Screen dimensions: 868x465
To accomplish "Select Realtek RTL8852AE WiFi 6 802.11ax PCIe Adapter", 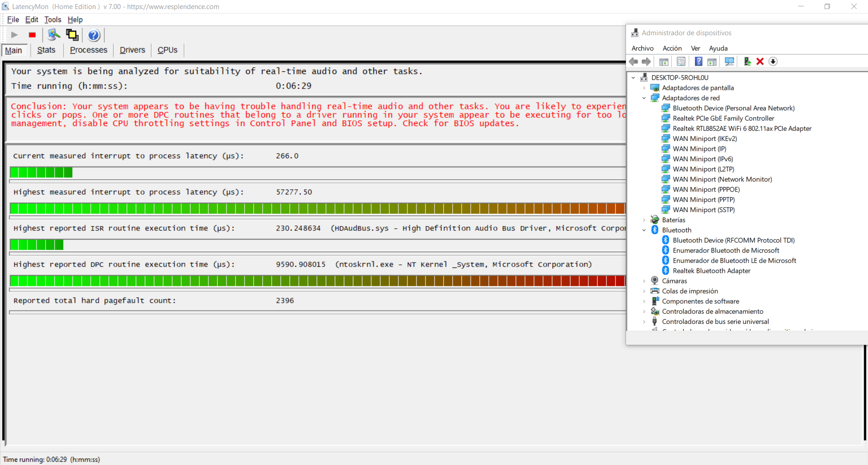I will pyautogui.click(x=742, y=128).
